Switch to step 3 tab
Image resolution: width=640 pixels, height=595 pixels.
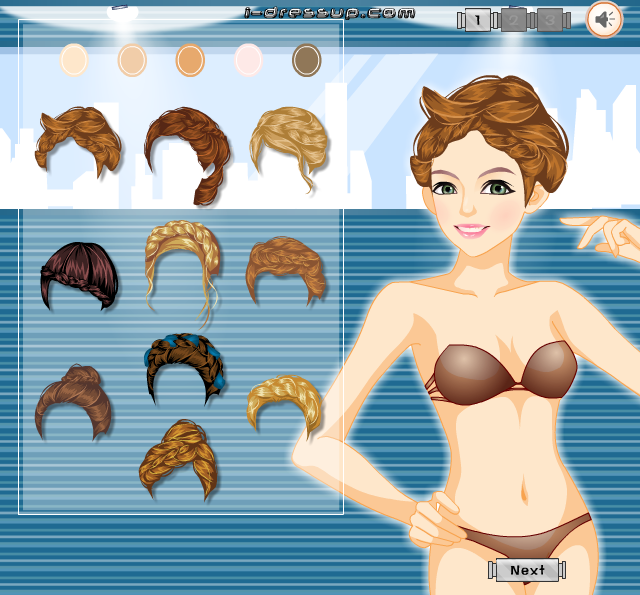[x=549, y=20]
